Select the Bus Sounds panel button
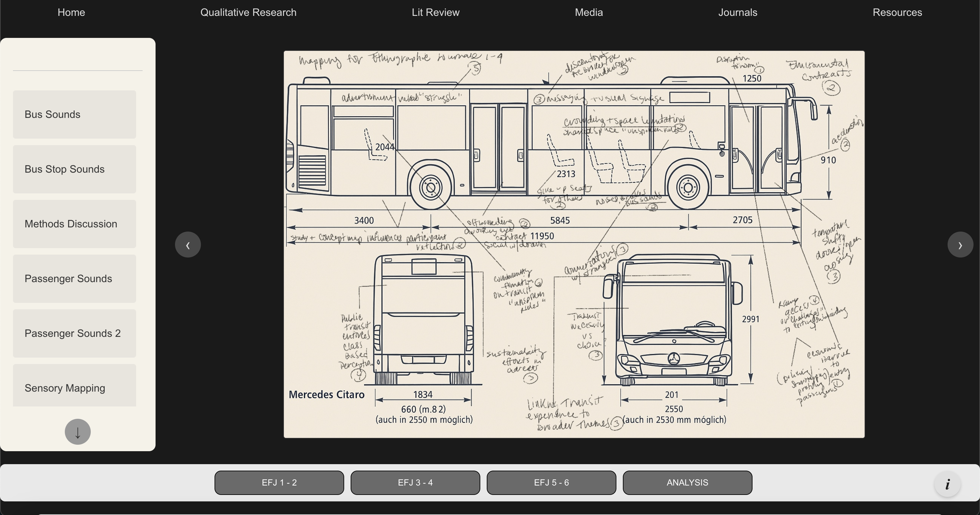Viewport: 980px width, 515px height. 74,114
